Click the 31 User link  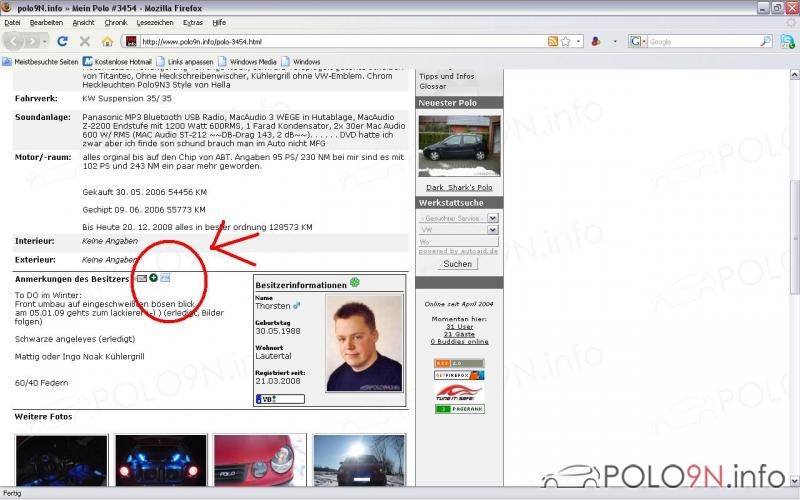(x=459, y=326)
